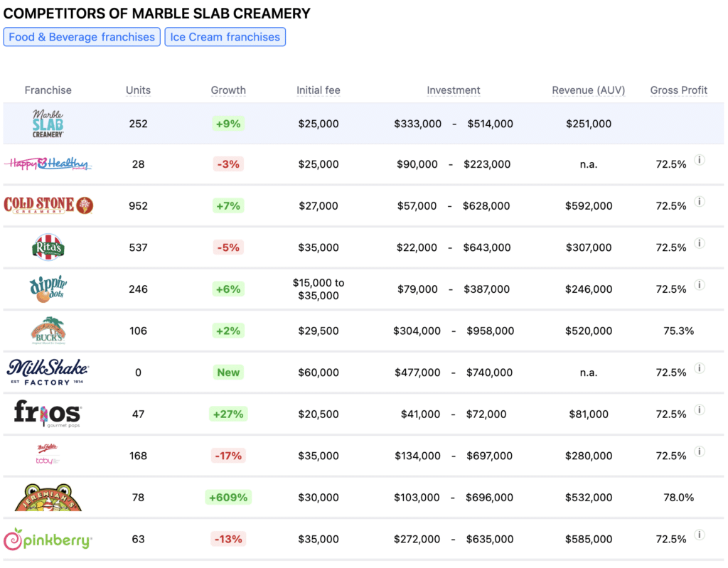The image size is (728, 568).
Task: Show gross profit info icon in Rita's row
Action: (x=700, y=243)
